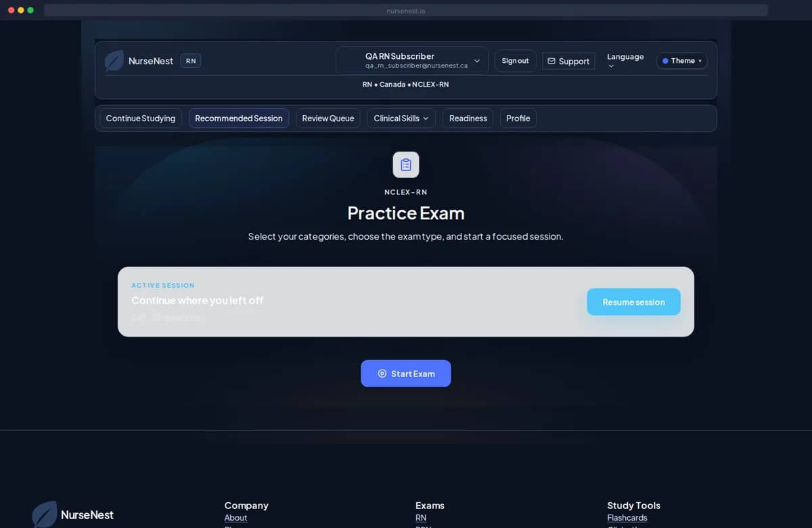
Task: Click the Resume session button
Action: 633,302
